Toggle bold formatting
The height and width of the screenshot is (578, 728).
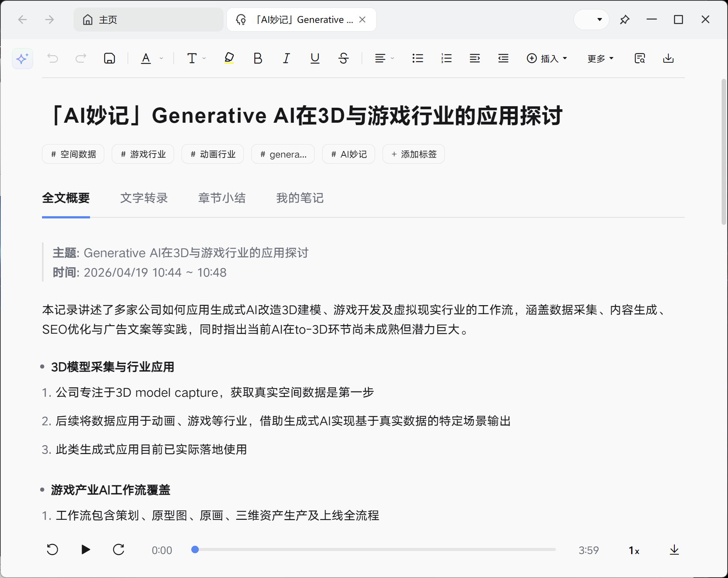tap(258, 58)
